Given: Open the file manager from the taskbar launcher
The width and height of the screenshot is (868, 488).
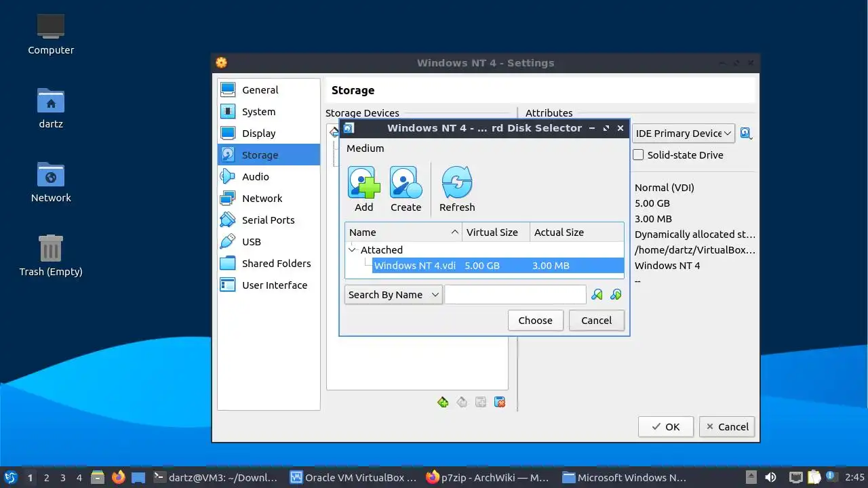Looking at the screenshot, I should tap(98, 477).
